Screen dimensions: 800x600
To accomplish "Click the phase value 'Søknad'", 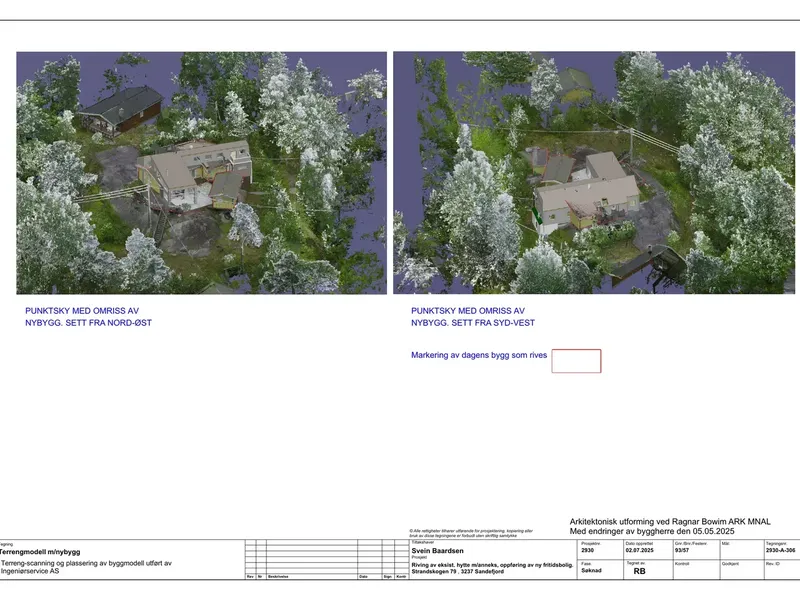I will pos(591,570).
